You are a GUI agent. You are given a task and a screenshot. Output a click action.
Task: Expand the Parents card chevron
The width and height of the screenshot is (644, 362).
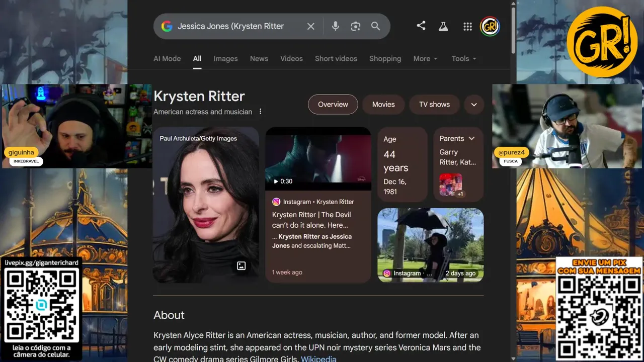(471, 138)
